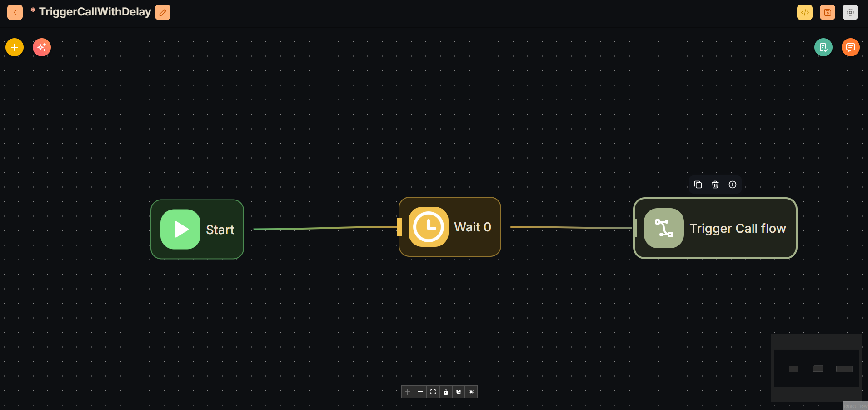Save the flow with floppy disk icon
Viewport: 868px width, 410px height.
click(827, 12)
